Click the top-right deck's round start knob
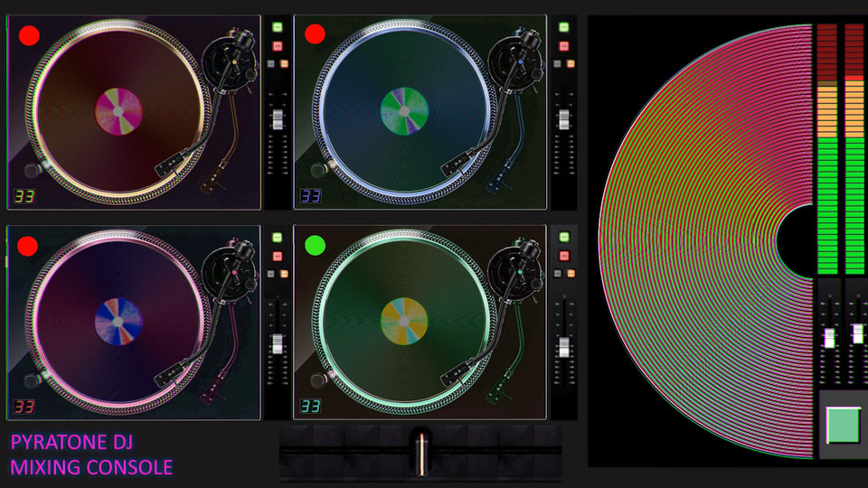This screenshot has width=868, height=488. click(x=319, y=170)
